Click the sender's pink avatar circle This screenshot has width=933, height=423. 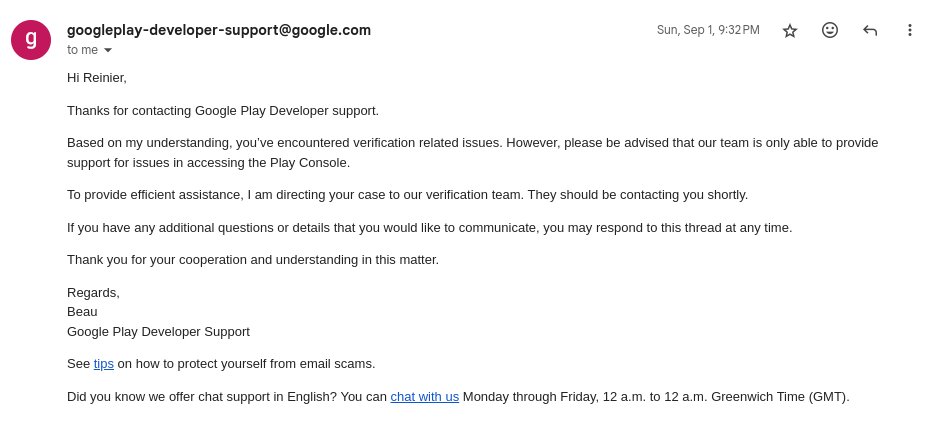31,40
